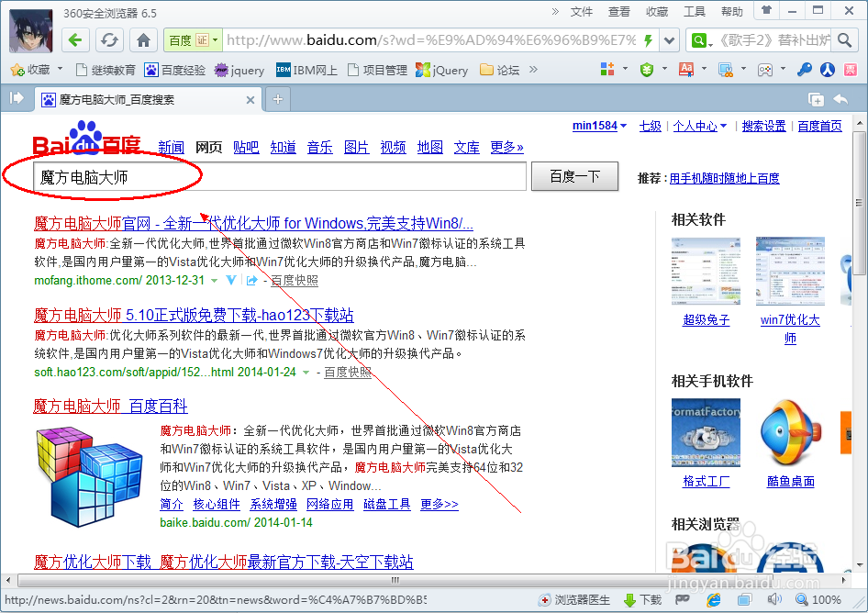Switch to Baidu 图片 search
Image resolution: width=868 pixels, height=613 pixels.
click(x=357, y=148)
